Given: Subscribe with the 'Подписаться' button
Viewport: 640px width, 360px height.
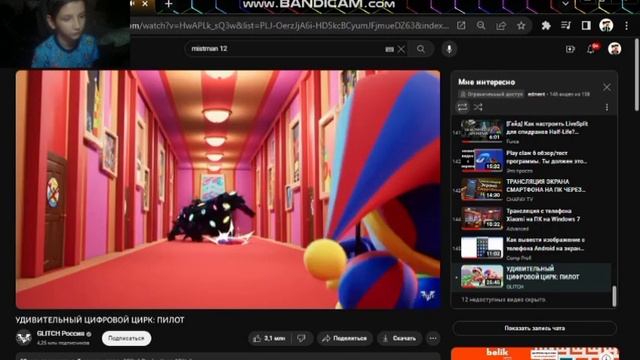Looking at the screenshot, I should (x=126, y=338).
